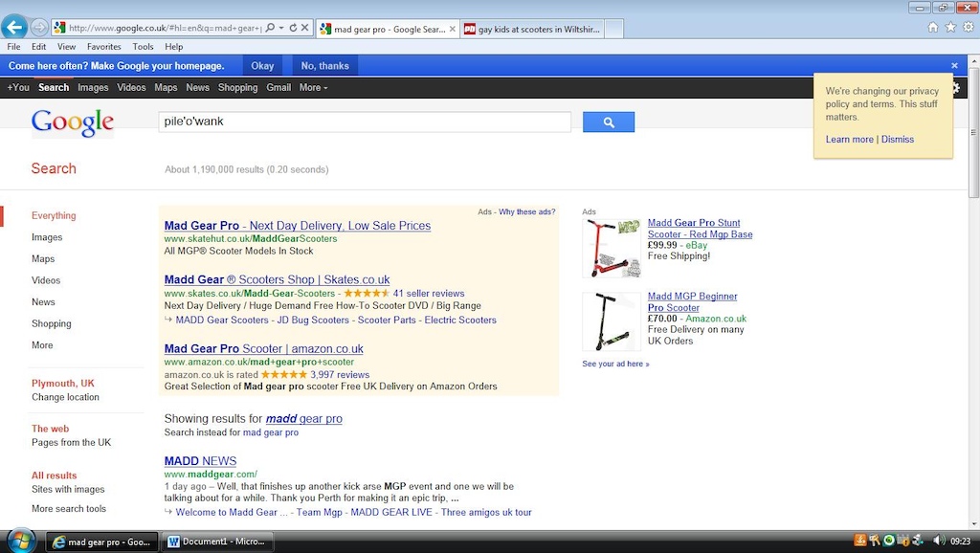Click the address bar search magnifier icon

270,28
